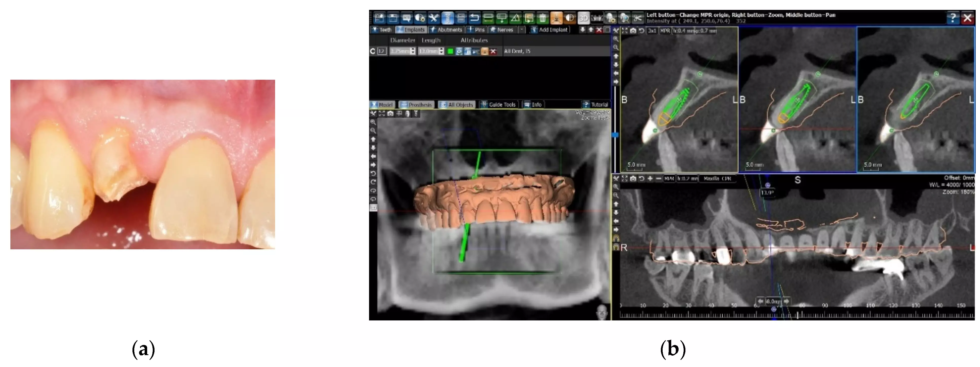Toggle the 3D view button

click(x=583, y=18)
